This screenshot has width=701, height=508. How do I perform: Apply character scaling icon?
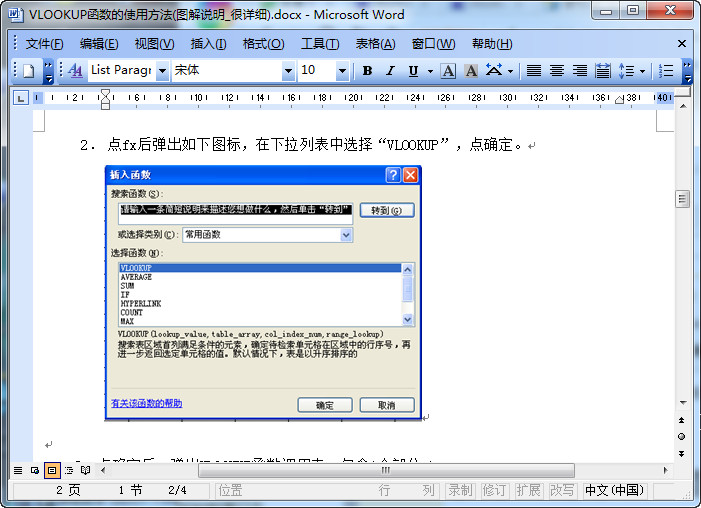coord(494,71)
